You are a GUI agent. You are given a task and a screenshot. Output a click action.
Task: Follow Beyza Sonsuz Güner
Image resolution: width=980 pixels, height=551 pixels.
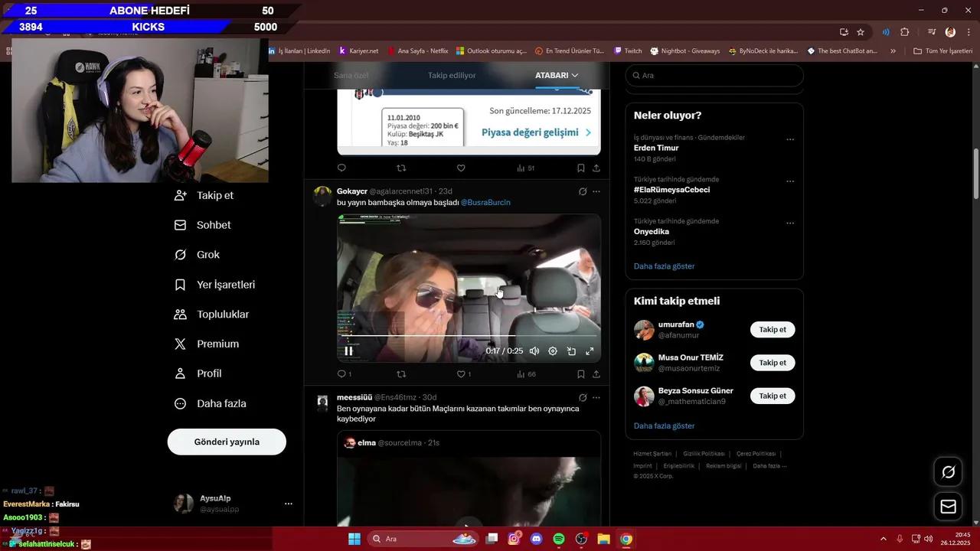[773, 396]
